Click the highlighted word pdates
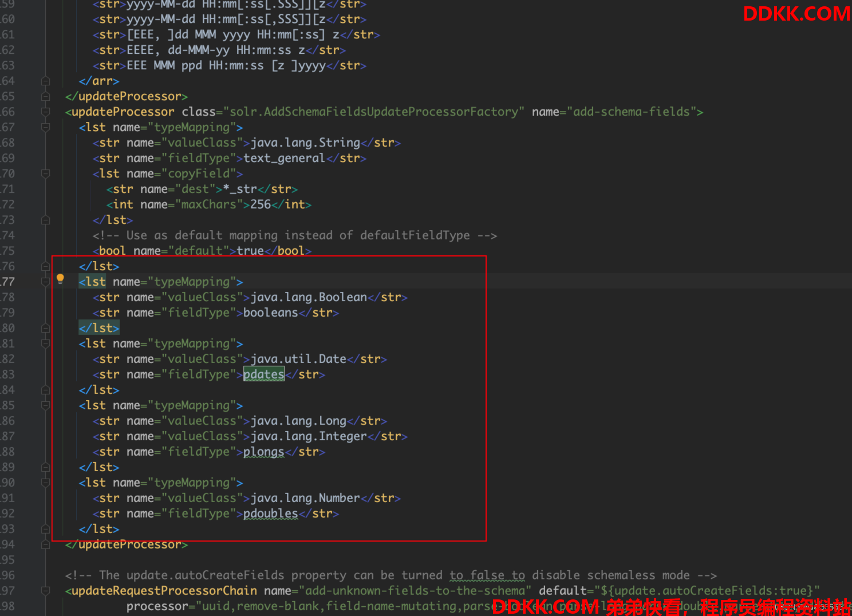Image resolution: width=852 pixels, height=616 pixels. [x=264, y=374]
